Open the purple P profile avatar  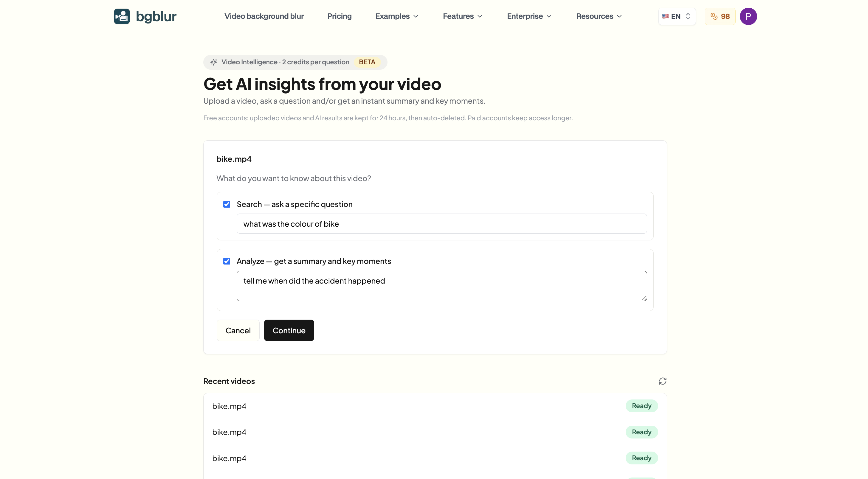click(x=748, y=16)
